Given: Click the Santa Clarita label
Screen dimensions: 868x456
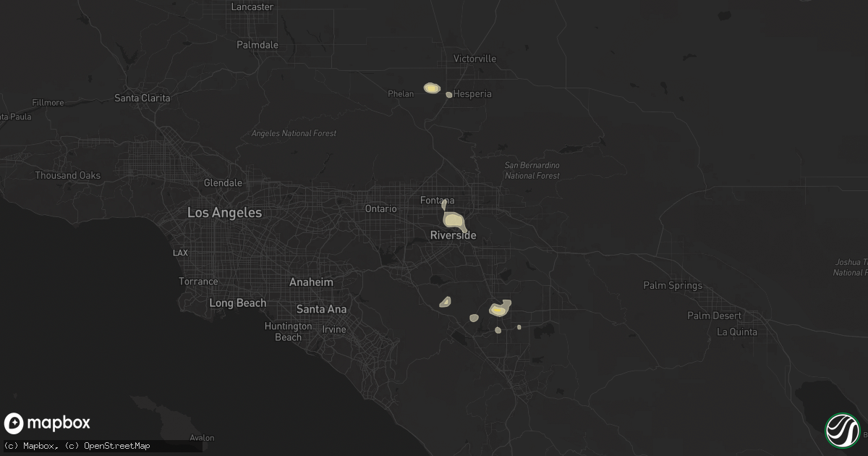Looking at the screenshot, I should pyautogui.click(x=142, y=98).
